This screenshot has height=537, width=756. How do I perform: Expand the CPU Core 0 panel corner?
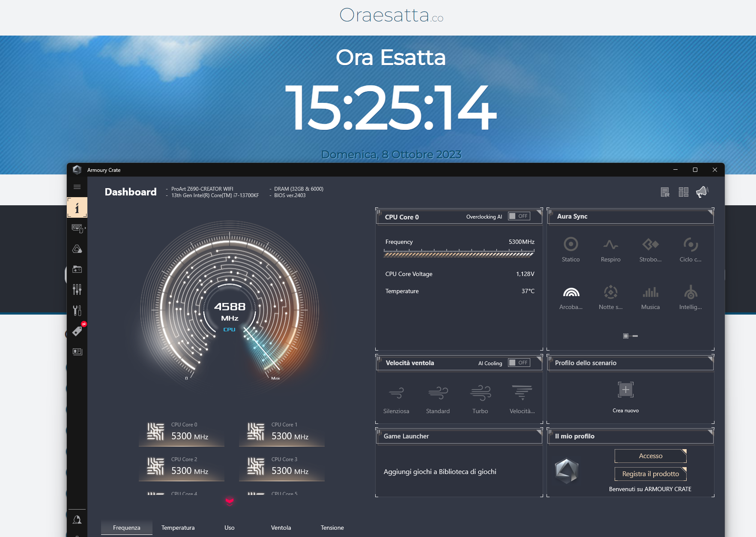[539, 212]
